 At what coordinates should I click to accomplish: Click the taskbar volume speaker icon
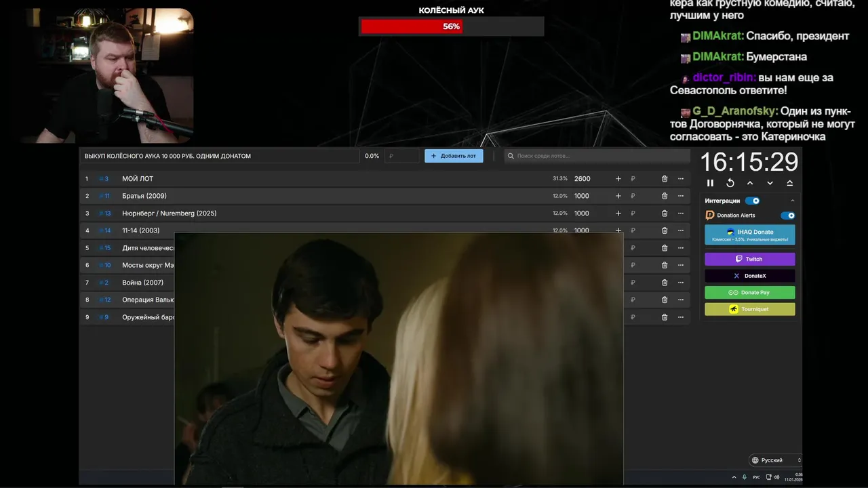coord(776,477)
